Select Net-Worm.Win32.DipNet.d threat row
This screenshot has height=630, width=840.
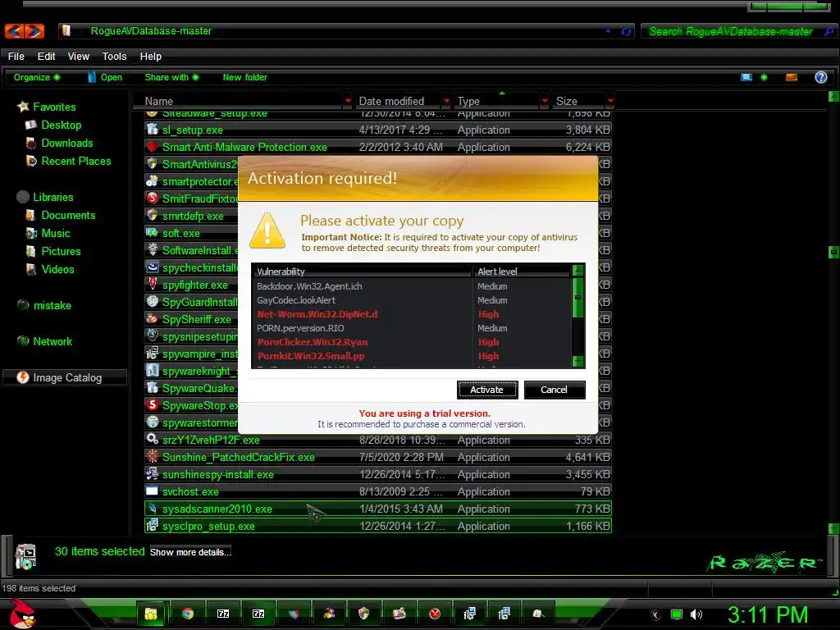[412, 314]
